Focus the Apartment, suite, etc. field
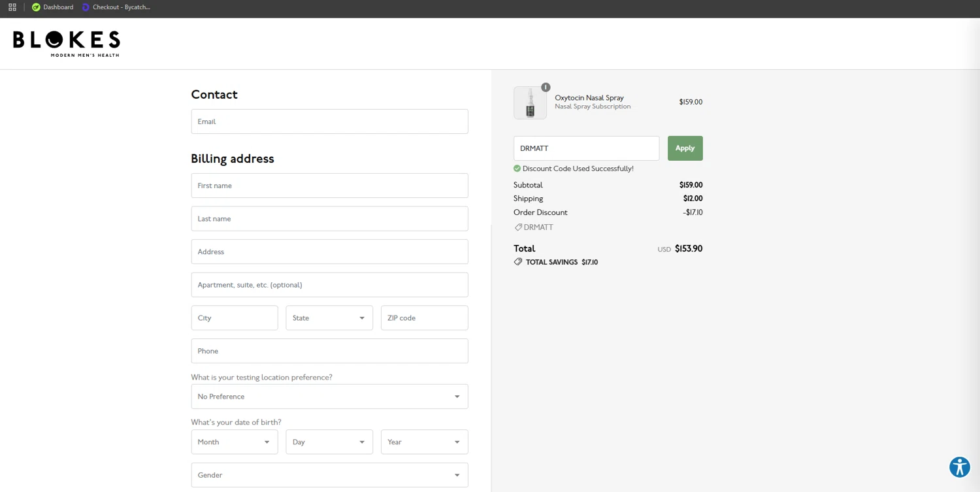980x492 pixels. click(x=329, y=285)
